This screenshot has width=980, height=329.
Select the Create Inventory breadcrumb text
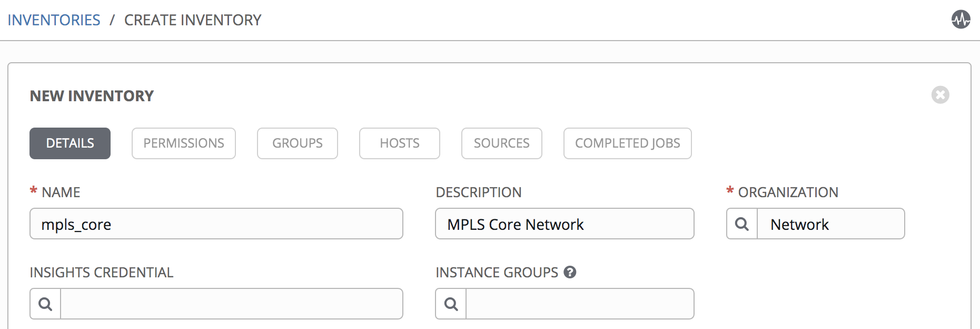pos(193,20)
